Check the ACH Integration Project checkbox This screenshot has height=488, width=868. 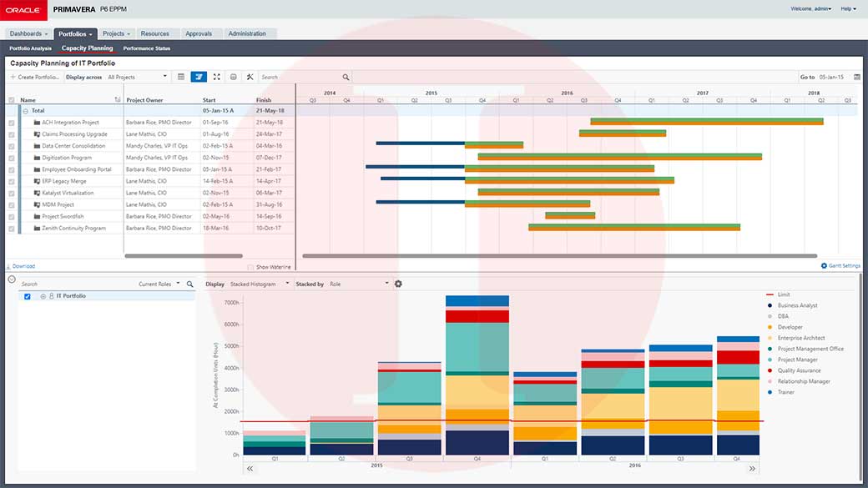(12, 123)
